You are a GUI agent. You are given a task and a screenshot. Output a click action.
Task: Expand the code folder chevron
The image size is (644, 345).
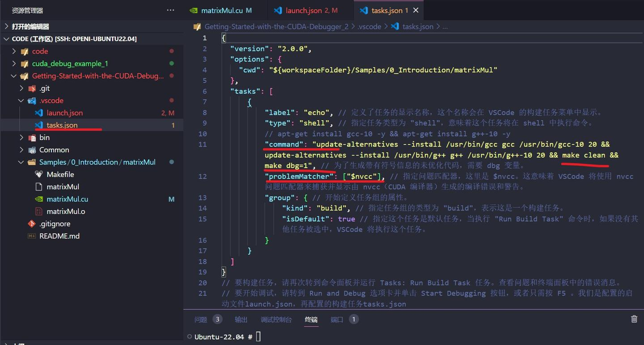(14, 51)
